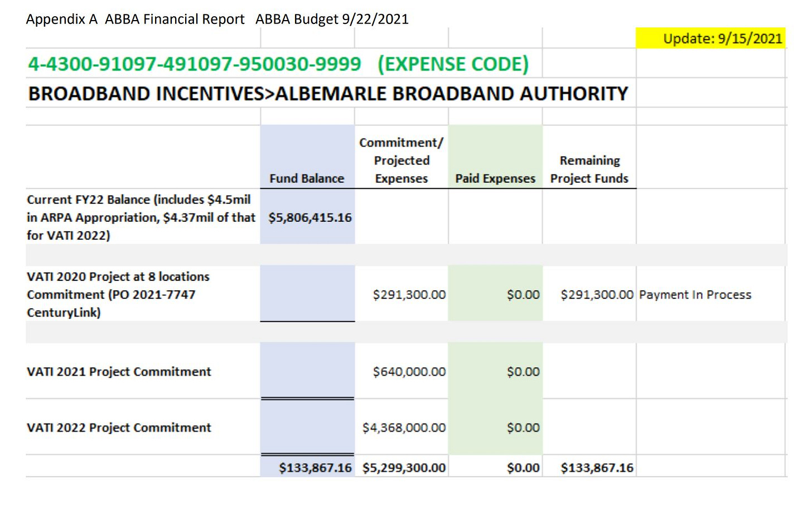Select the Payment In Process note
The image size is (812, 520).
[x=695, y=294]
